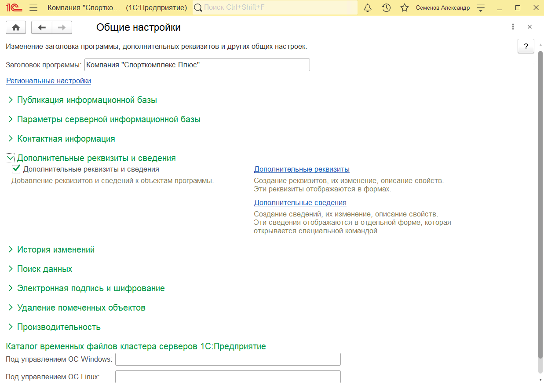
Task: Open favorites star icon
Action: (x=405, y=7)
